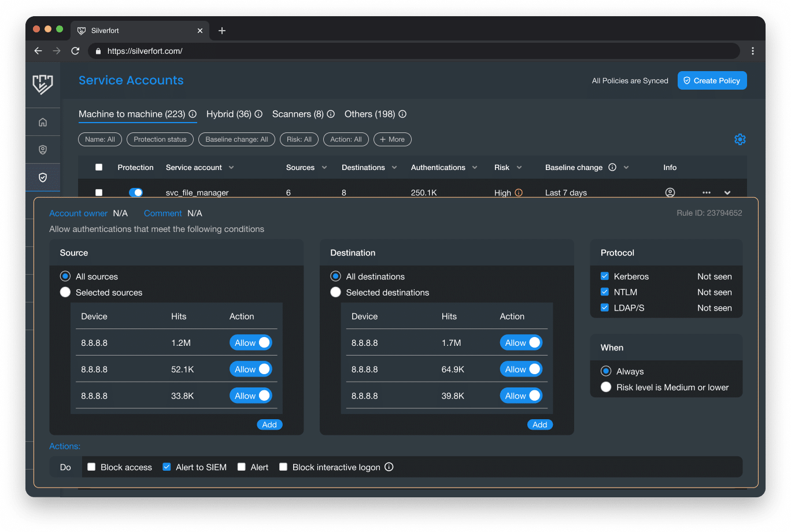Viewport: 791px width, 532px height.
Task: Toggle protection switch for svc_file_manager
Action: 136,193
